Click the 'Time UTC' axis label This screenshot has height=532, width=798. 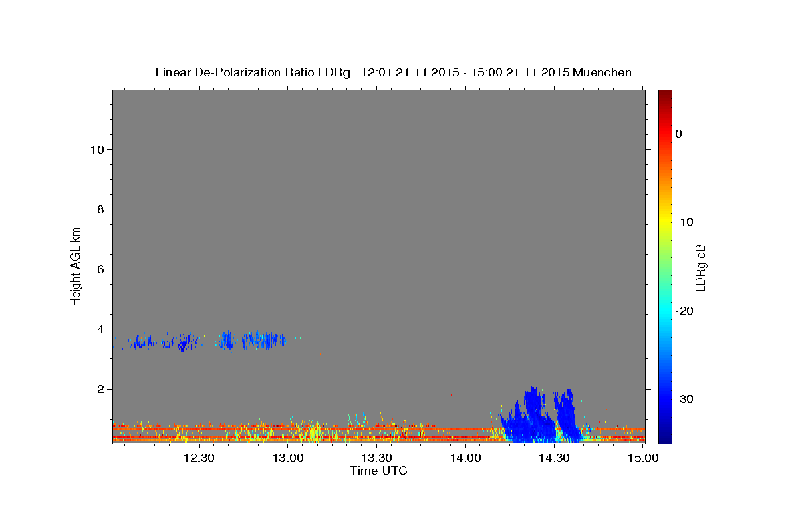tap(378, 471)
